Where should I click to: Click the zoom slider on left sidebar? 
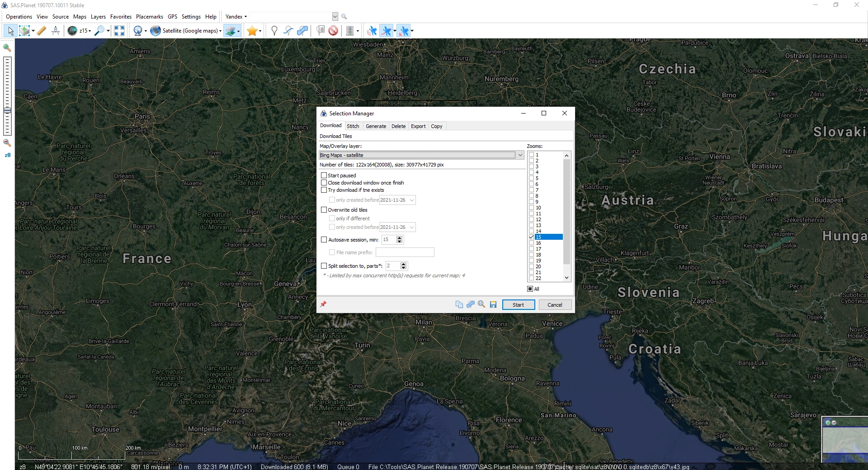(x=7, y=110)
